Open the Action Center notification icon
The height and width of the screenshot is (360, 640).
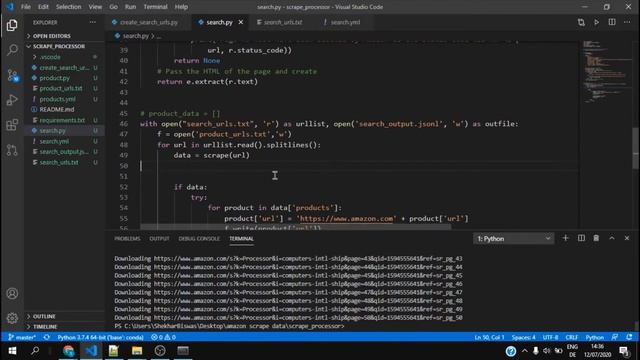click(624, 351)
